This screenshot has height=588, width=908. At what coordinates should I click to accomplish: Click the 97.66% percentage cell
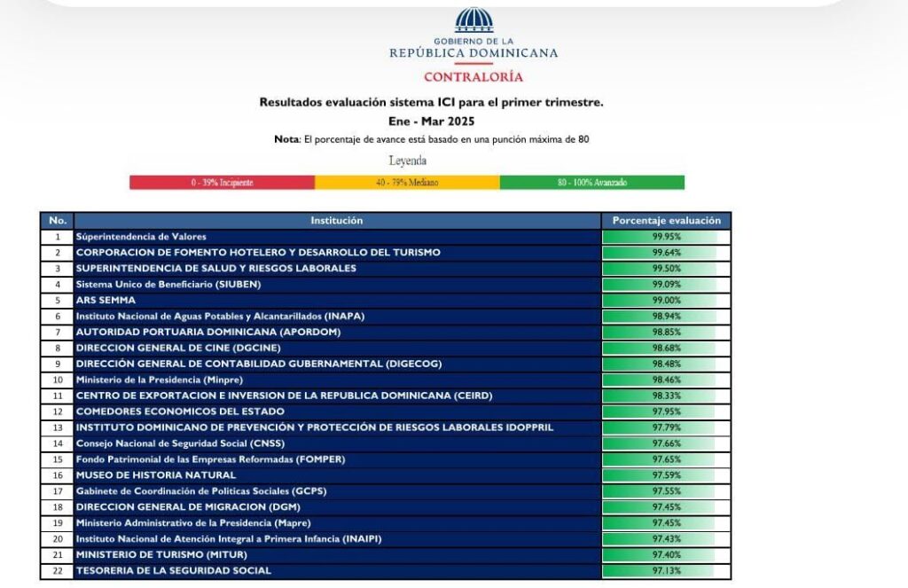pos(667,443)
